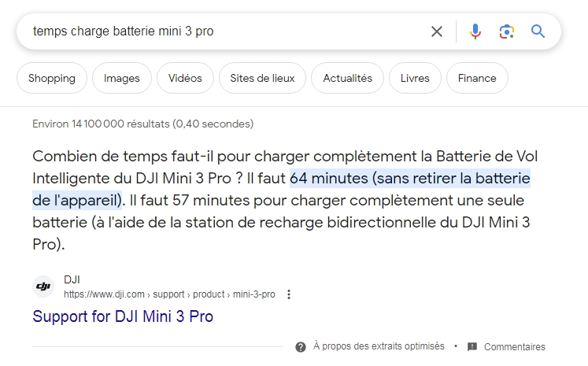The image size is (588, 366).
Task: Open the Commentaires link
Action: tap(515, 347)
